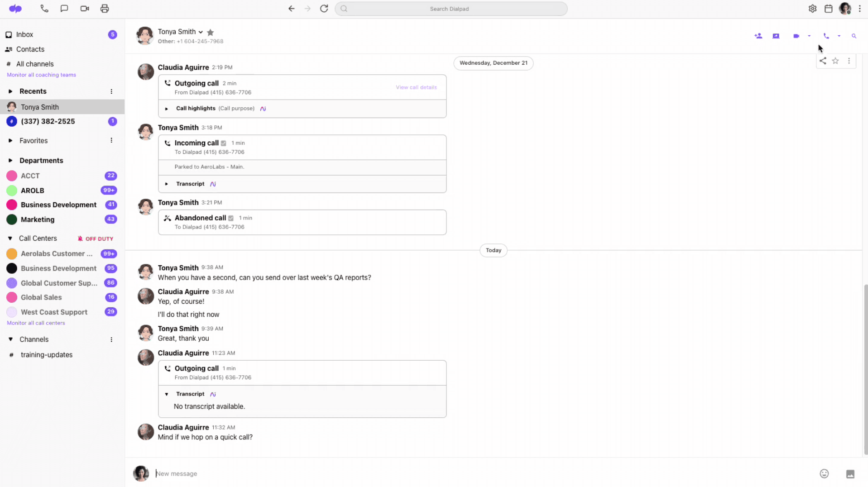
Task: Open Channels section options menu
Action: (x=111, y=339)
